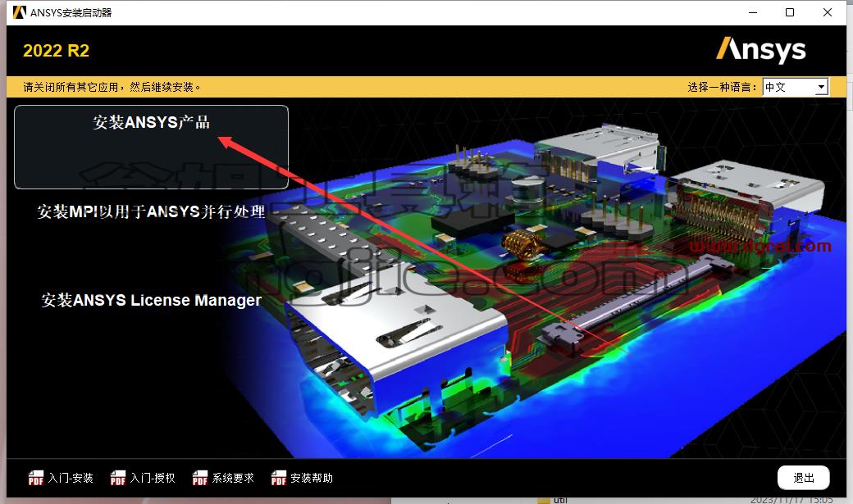The width and height of the screenshot is (853, 504).
Task: Open the 入门-安装 PDF icon
Action: tap(35, 478)
